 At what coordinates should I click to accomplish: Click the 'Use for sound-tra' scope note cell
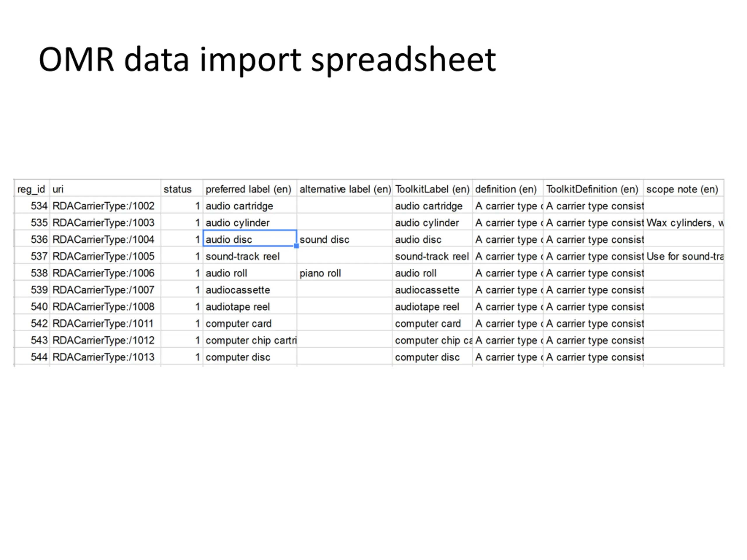[x=683, y=256]
